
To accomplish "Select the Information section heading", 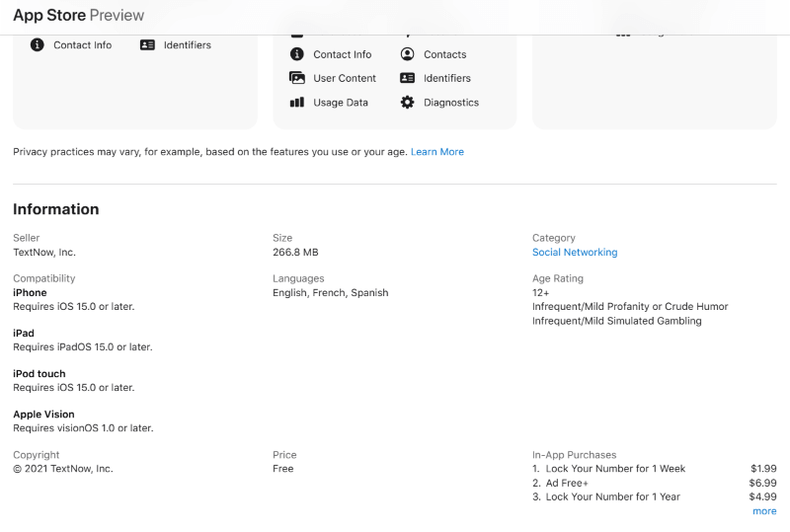I will pos(56,209).
